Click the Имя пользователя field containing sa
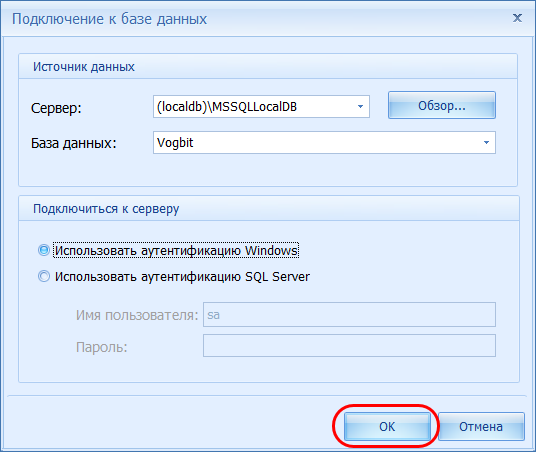This screenshot has height=452, width=536. 349,314
